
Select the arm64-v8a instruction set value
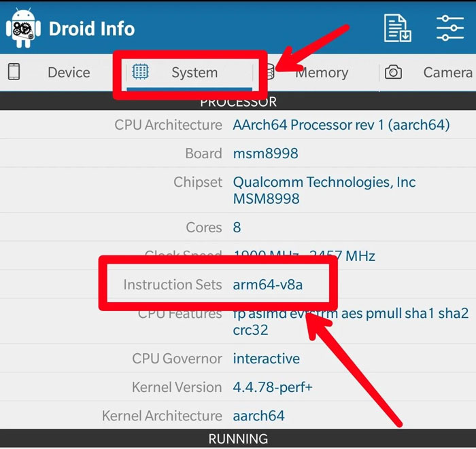coord(268,285)
